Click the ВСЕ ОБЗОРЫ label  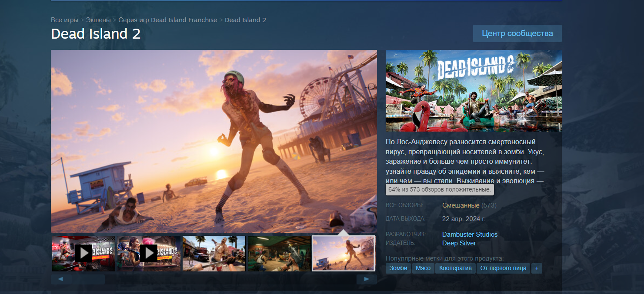pyautogui.click(x=404, y=205)
